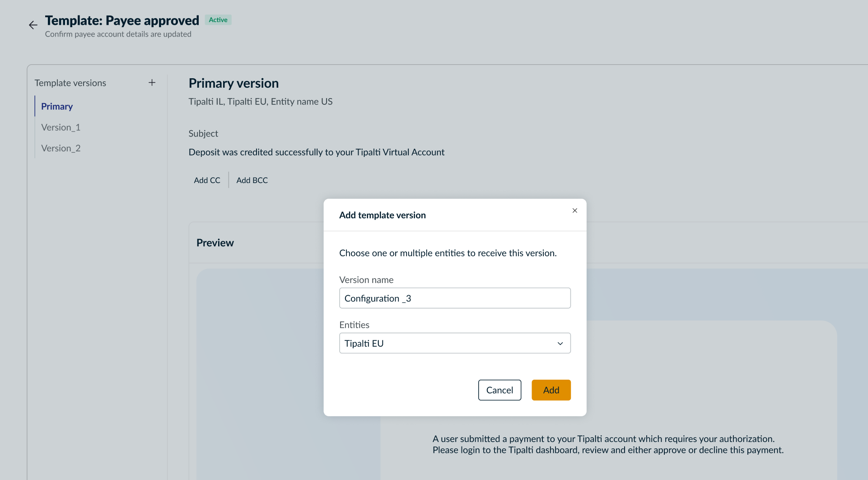Focus the Version name input field

pyautogui.click(x=455, y=298)
